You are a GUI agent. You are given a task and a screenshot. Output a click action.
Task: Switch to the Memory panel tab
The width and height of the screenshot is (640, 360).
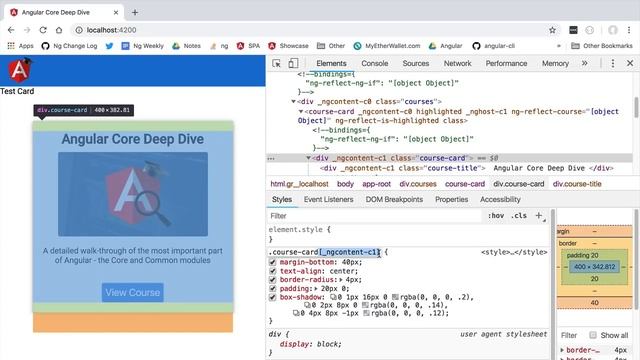pyautogui.click(x=555, y=63)
